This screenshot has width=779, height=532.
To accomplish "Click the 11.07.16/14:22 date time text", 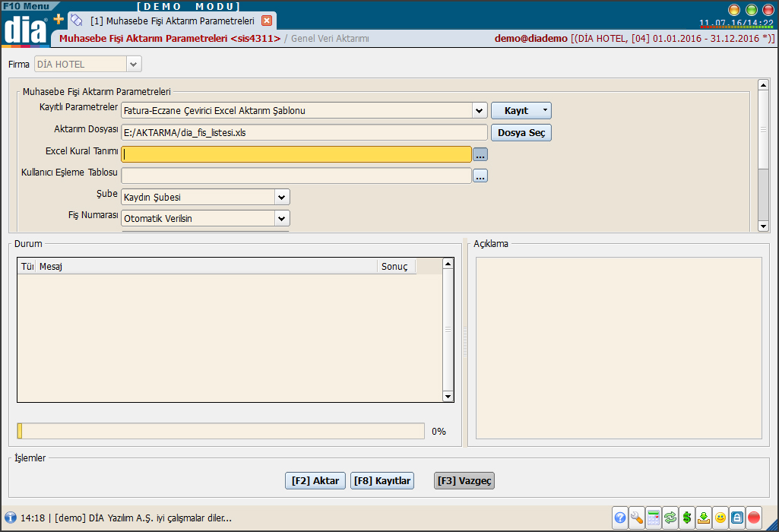I will 736,23.
